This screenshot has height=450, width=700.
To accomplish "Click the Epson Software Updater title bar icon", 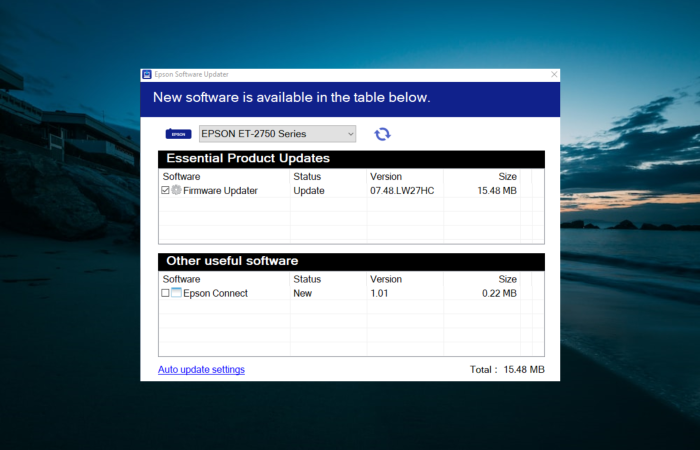I will tap(147, 75).
